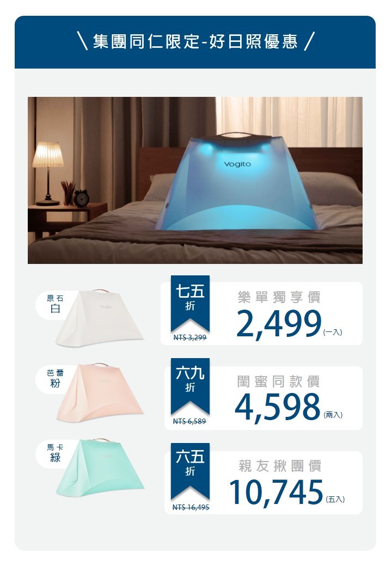Choose the 馬卡綠 color label
This screenshot has width=392, height=566.
(55, 453)
